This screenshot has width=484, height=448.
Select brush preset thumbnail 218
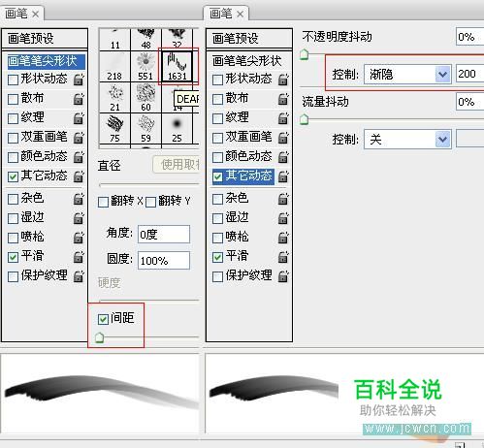(x=114, y=66)
